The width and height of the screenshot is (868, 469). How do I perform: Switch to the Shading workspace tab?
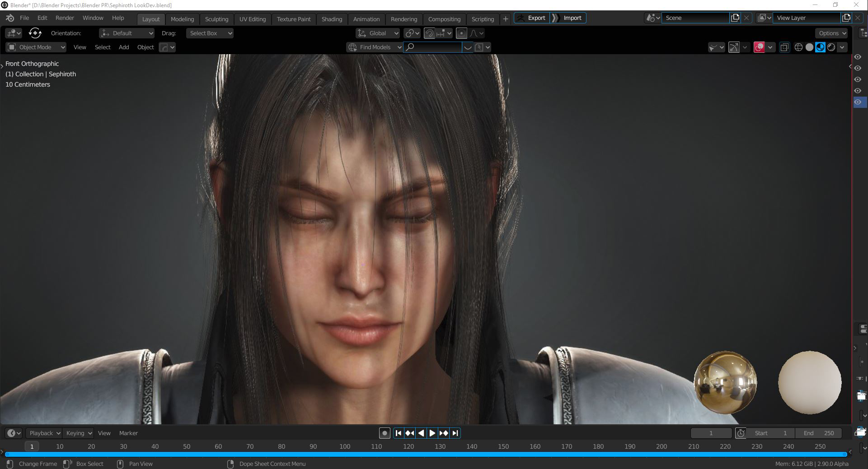332,19
